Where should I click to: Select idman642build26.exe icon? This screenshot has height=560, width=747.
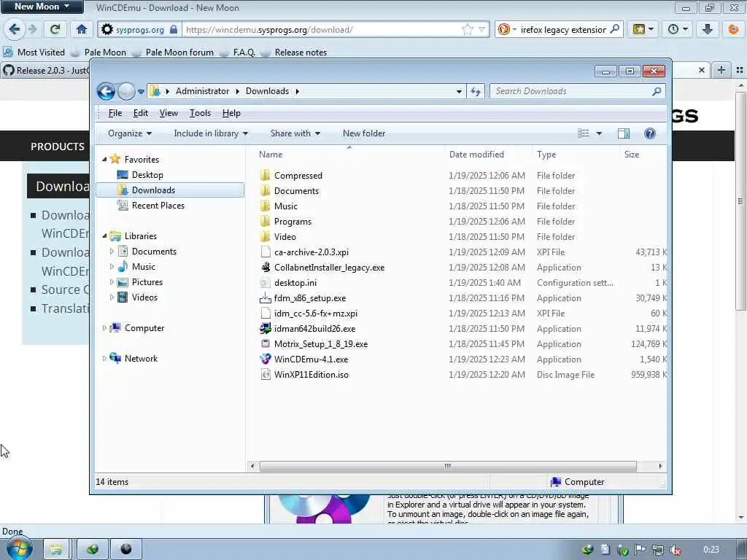pyautogui.click(x=266, y=329)
